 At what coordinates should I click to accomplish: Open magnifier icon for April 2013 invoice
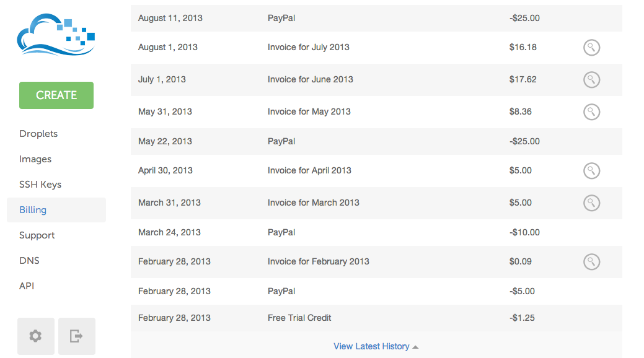click(x=591, y=170)
